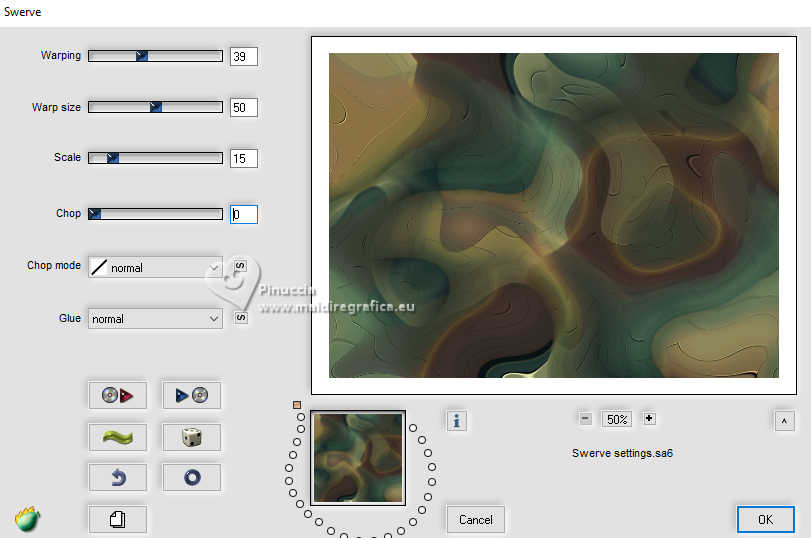811x538 pixels.
Task: Click the blue undo arrow button
Action: click(x=117, y=477)
